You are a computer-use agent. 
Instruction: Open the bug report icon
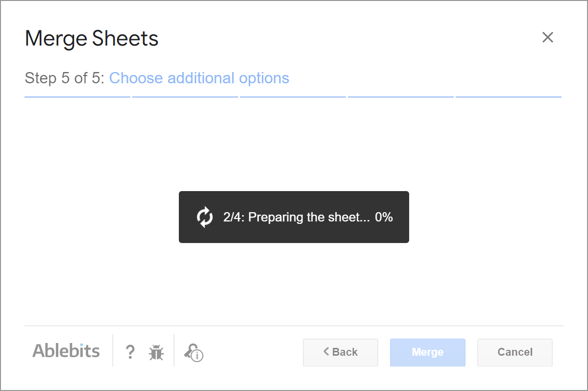click(x=157, y=352)
